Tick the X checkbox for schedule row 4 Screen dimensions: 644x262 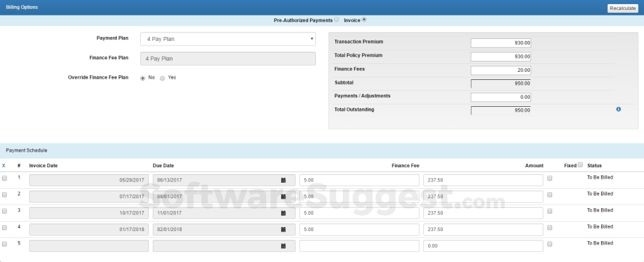point(5,228)
